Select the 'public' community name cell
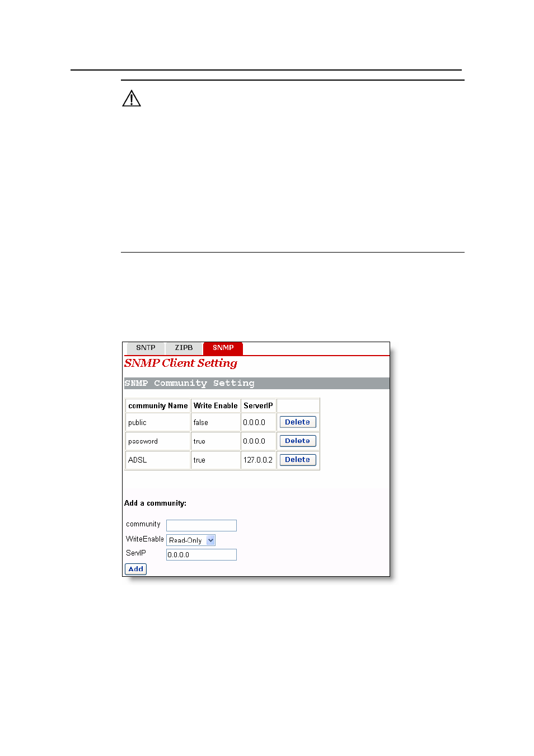The image size is (534, 756). click(158, 423)
